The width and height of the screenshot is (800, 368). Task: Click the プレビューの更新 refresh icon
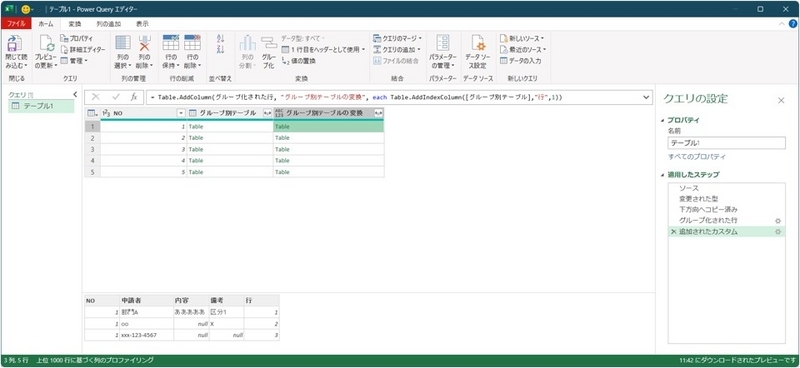47,44
